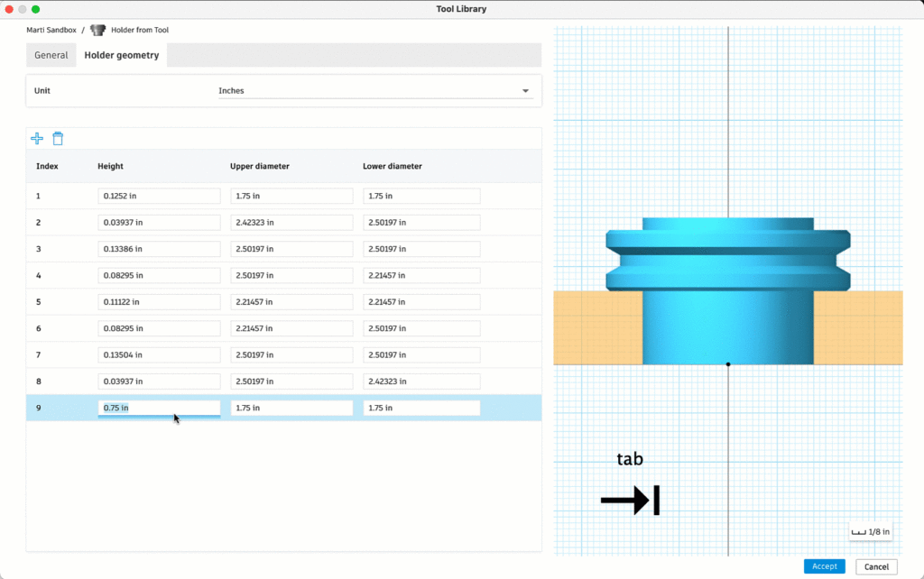924x579 pixels.
Task: Click the blue holder 3D preview
Action: 727,298
